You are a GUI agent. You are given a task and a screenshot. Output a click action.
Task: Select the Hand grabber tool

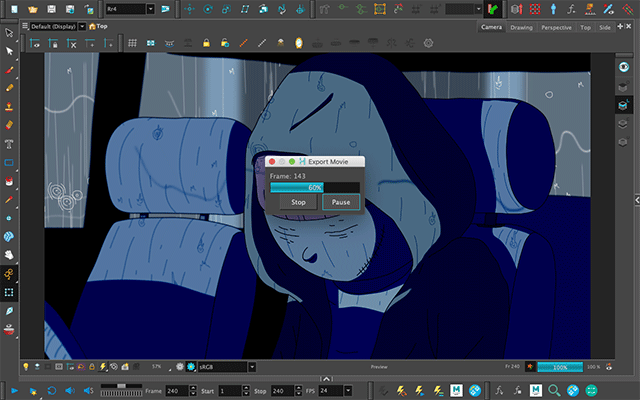point(9,254)
